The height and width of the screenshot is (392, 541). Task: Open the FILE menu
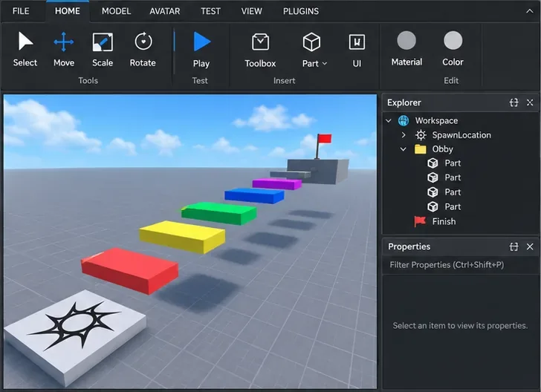pyautogui.click(x=21, y=11)
